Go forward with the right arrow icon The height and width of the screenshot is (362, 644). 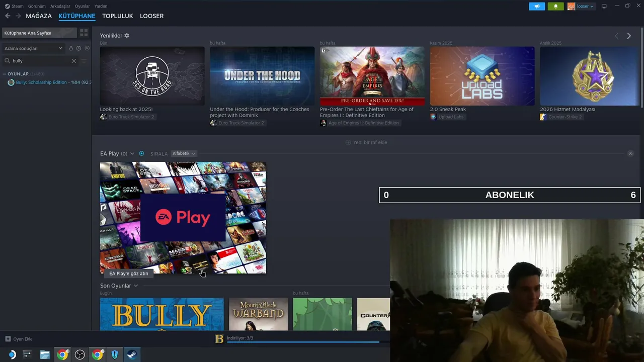(19, 16)
